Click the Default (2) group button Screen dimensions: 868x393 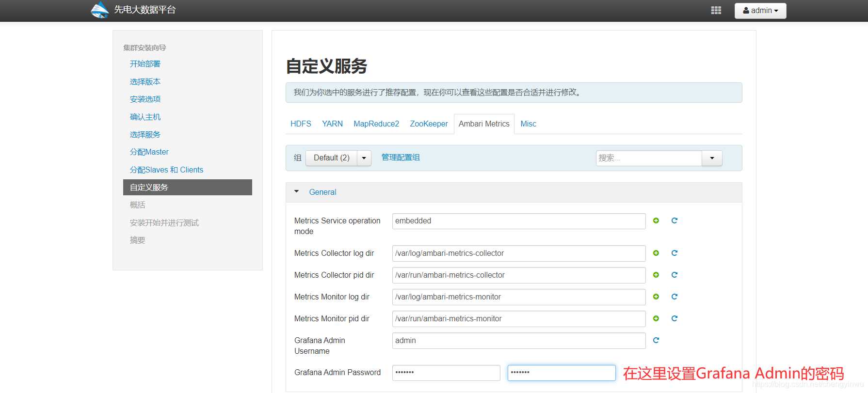coord(332,158)
